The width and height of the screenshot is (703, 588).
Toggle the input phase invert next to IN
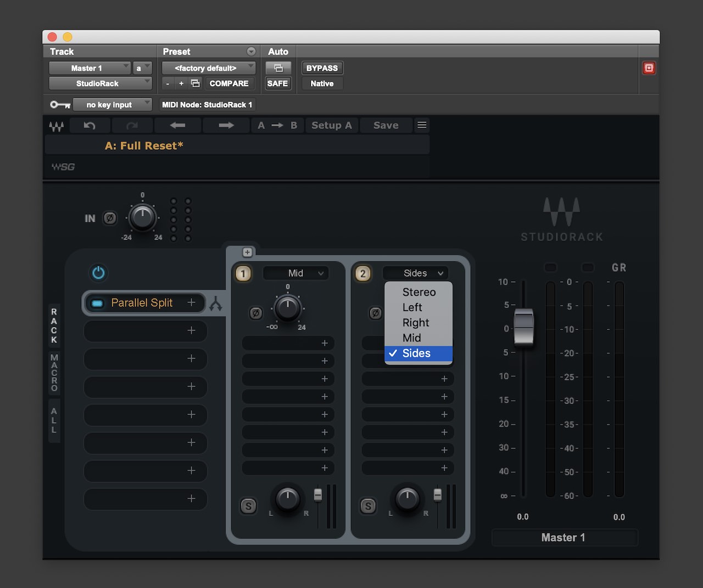pyautogui.click(x=110, y=218)
